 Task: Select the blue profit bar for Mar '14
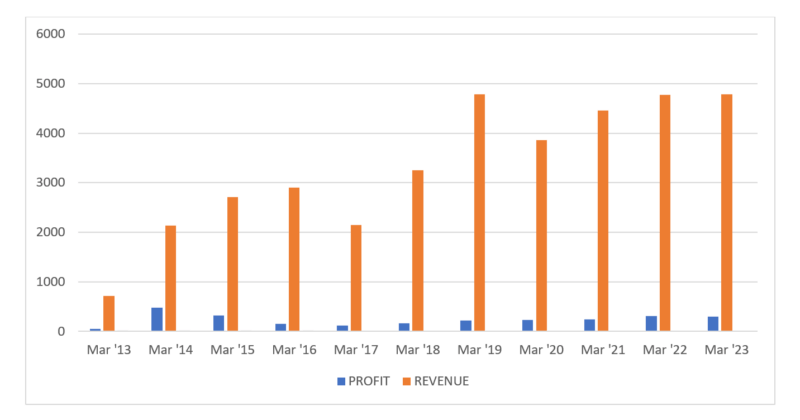(x=157, y=319)
